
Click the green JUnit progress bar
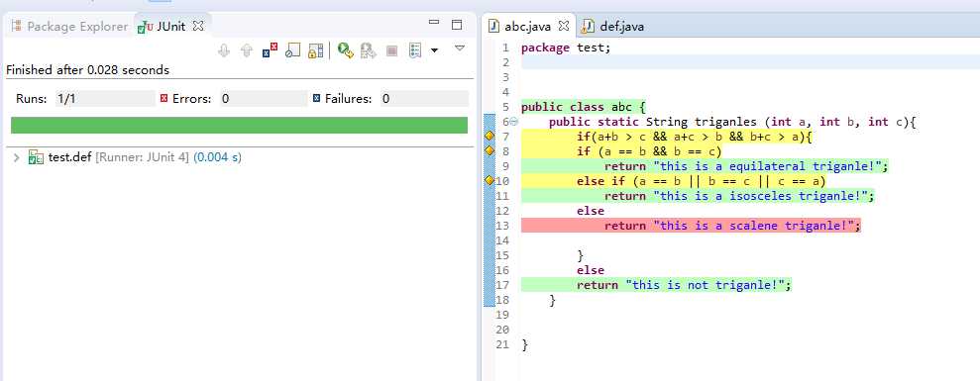point(240,125)
